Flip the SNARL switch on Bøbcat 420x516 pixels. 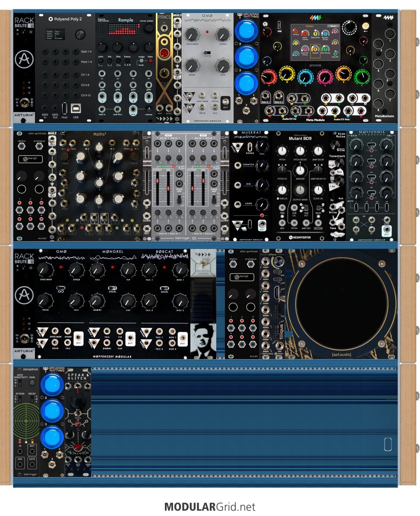(164, 288)
